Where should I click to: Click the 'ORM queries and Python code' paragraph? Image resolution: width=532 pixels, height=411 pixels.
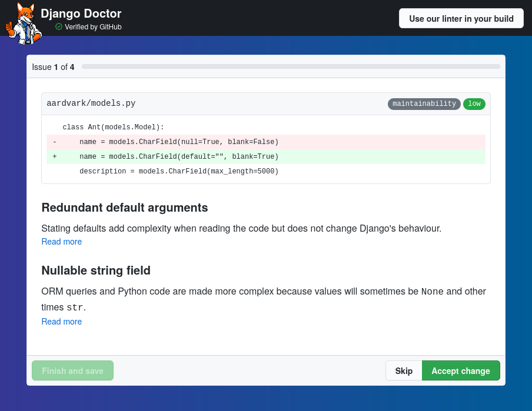pos(264,299)
